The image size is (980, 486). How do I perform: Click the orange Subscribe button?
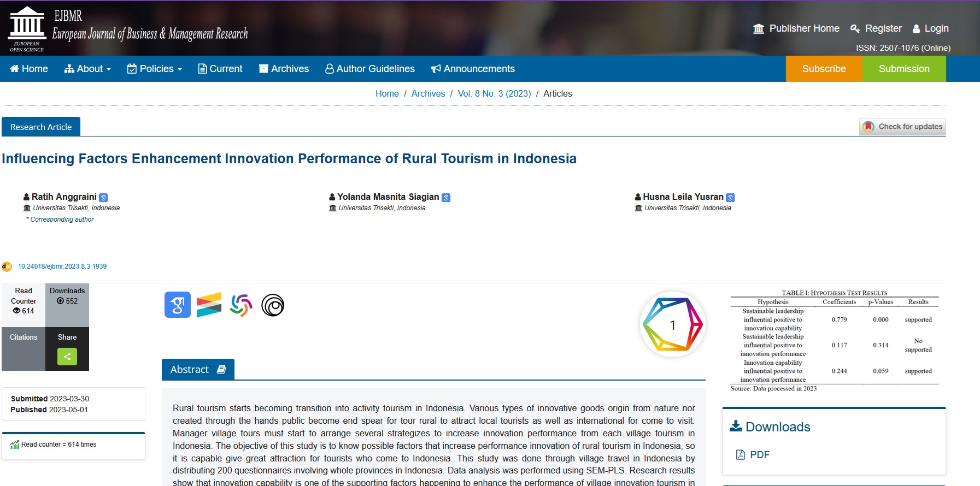point(824,69)
